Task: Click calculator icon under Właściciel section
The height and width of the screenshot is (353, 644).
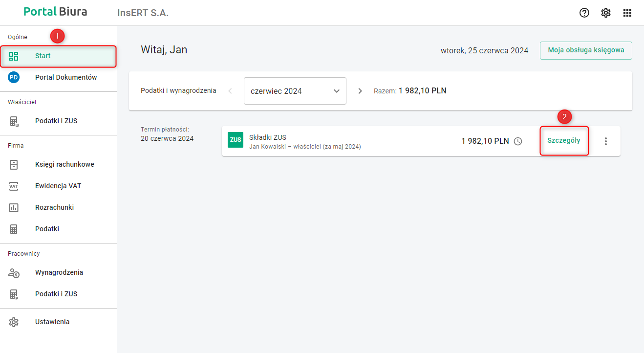Action: tap(14, 121)
